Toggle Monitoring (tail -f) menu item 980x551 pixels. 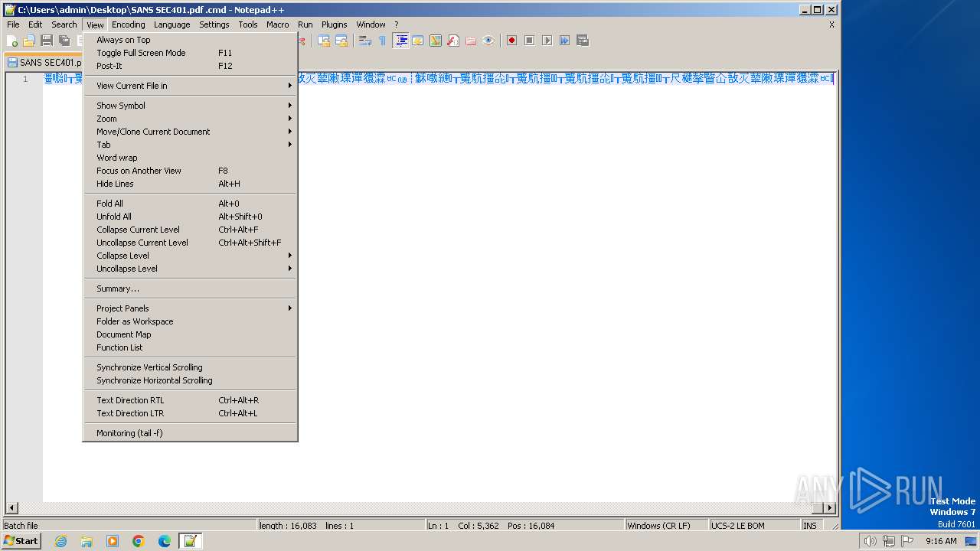[190, 433]
